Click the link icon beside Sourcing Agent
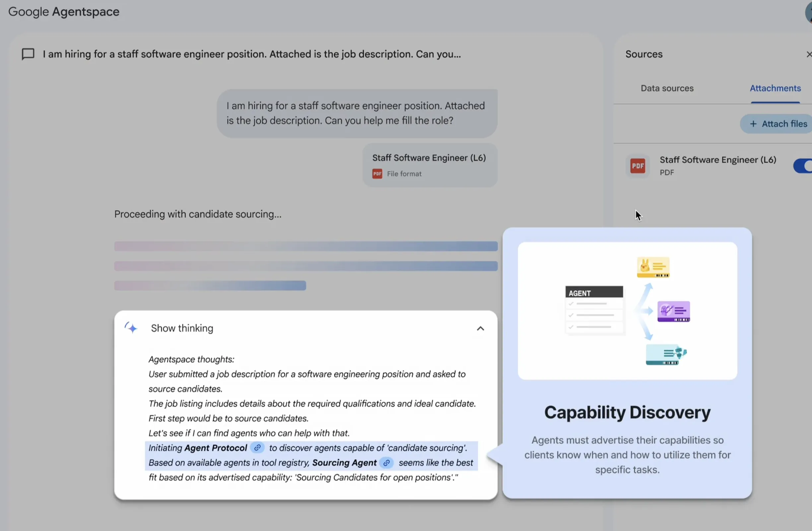This screenshot has height=531, width=812. 386,463
